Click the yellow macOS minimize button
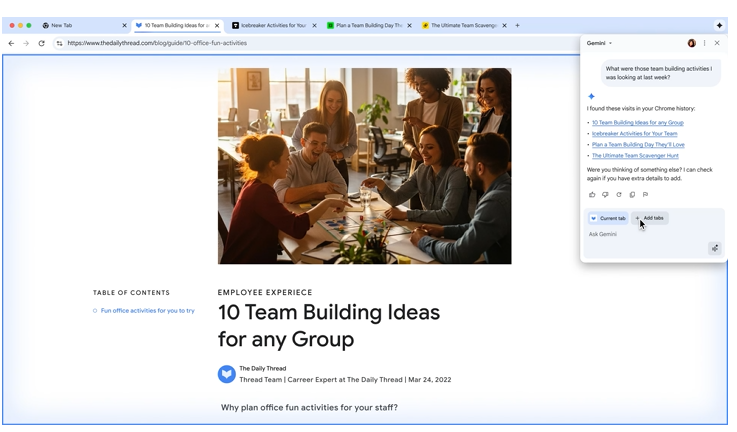The width and height of the screenshot is (737, 432). [x=20, y=25]
